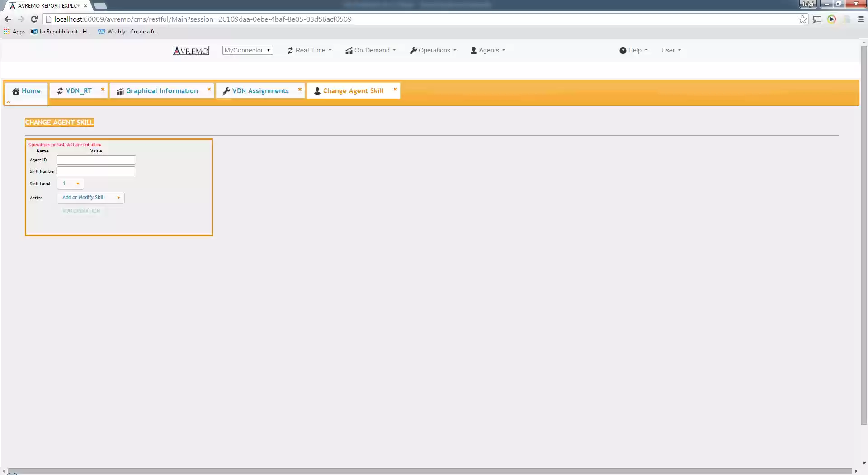Click inside the Agent ID field

point(95,160)
